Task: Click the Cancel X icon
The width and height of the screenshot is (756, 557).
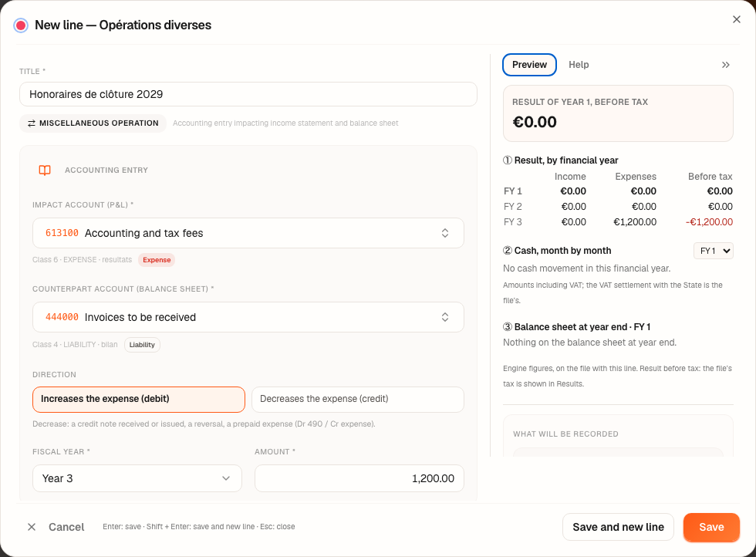Action: pyautogui.click(x=32, y=527)
